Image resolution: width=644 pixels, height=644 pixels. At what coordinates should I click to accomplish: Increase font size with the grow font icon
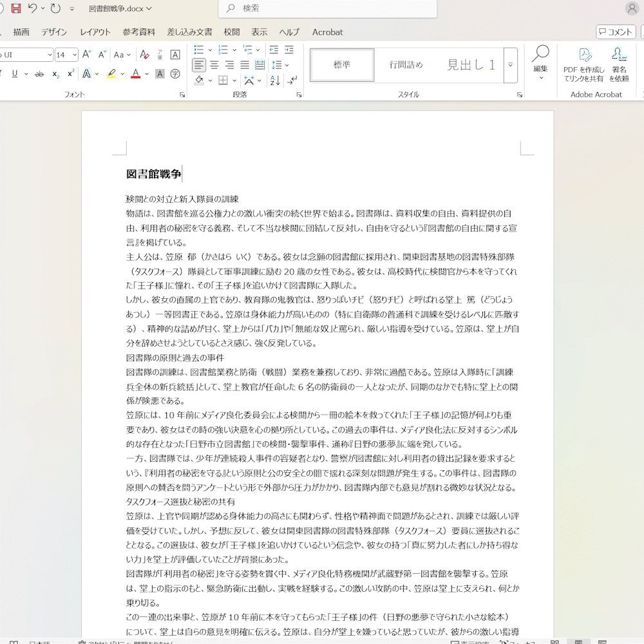[x=86, y=55]
